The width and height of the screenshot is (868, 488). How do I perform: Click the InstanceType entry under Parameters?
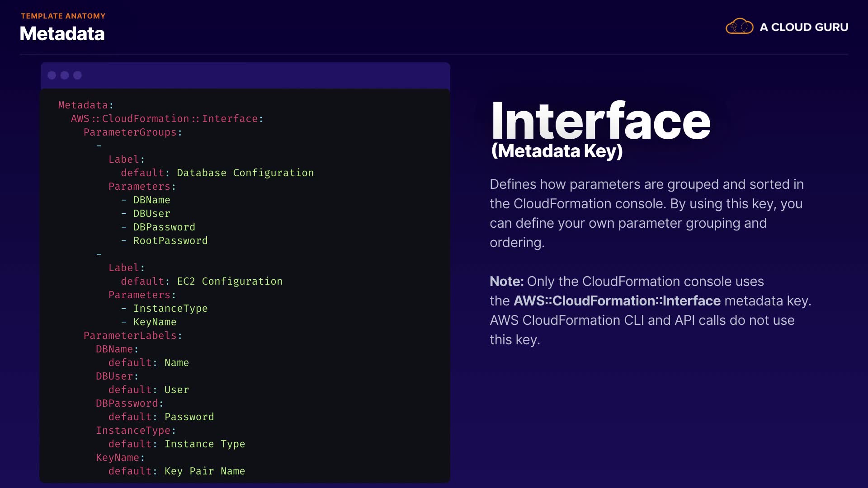(170, 309)
